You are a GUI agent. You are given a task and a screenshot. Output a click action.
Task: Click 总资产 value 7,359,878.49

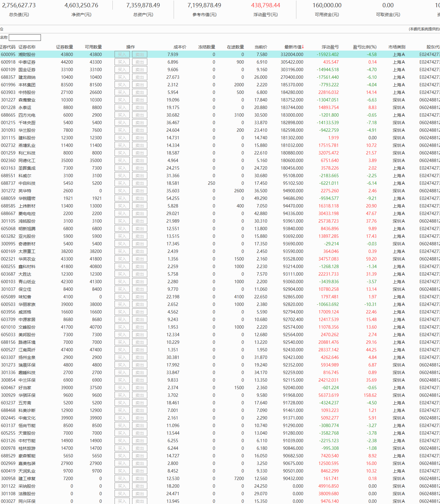click(x=143, y=5)
